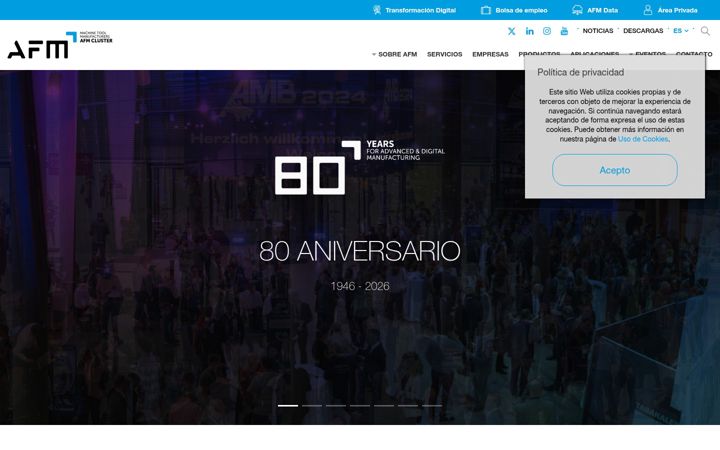Click the search magnifier icon
Image resolution: width=720 pixels, height=450 pixels.
click(705, 31)
